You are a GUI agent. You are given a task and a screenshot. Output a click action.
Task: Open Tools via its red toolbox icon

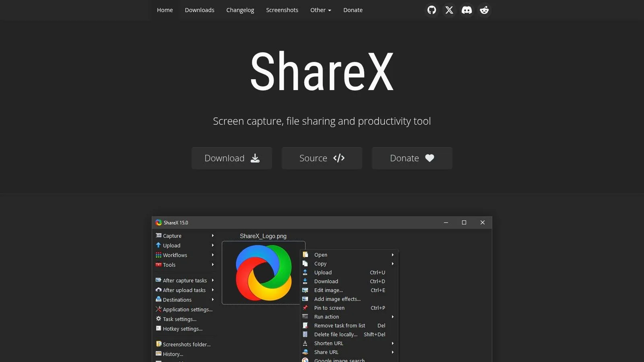pyautogui.click(x=159, y=265)
